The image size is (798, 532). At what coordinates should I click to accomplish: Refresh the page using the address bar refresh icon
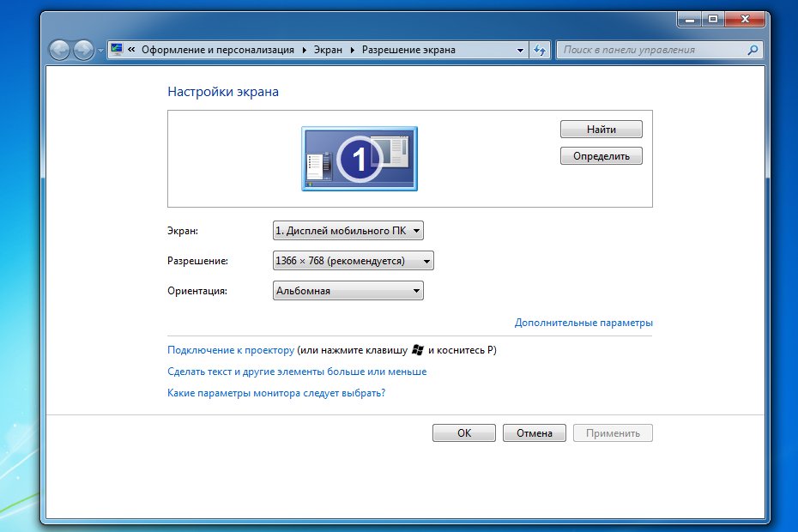540,50
